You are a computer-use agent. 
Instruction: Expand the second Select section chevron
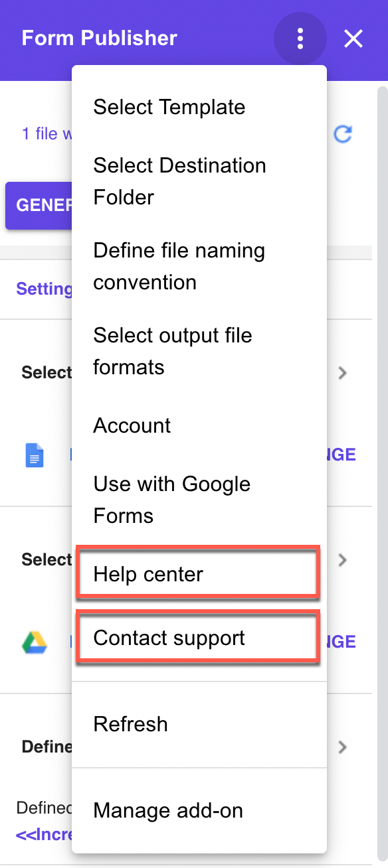343,560
